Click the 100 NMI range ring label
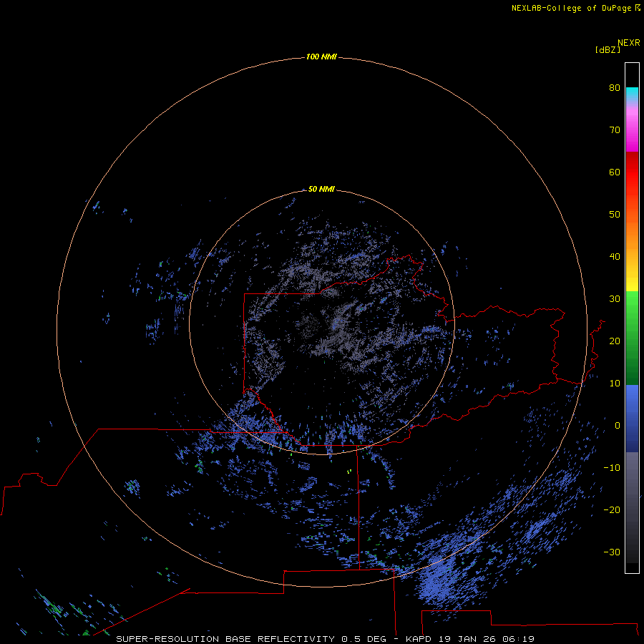 click(x=321, y=57)
